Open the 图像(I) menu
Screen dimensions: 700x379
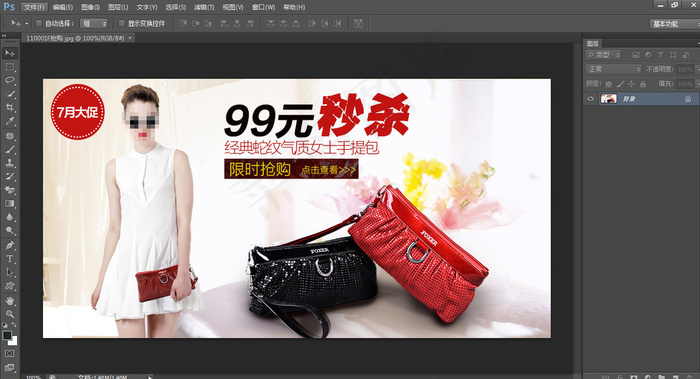(x=90, y=7)
